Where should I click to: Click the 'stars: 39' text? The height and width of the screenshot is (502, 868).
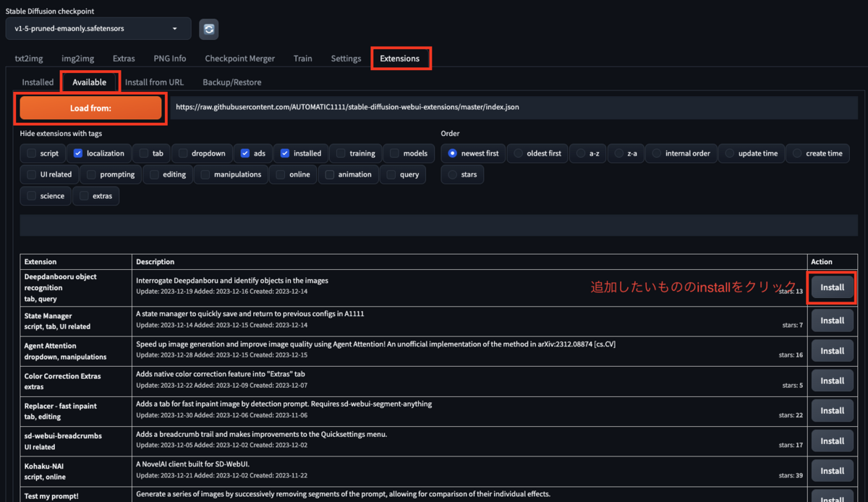click(791, 476)
